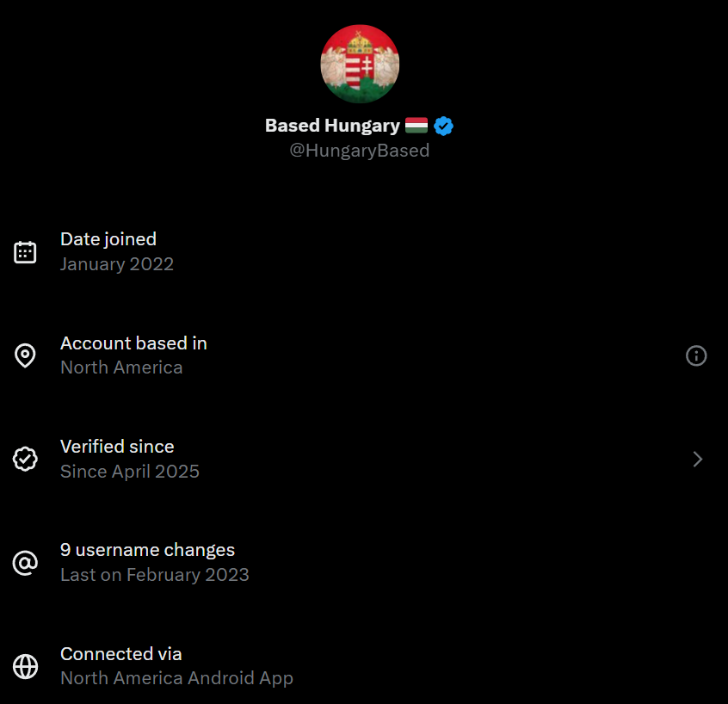Click the Connected via row
Image resolution: width=728 pixels, height=704 pixels.
364,666
